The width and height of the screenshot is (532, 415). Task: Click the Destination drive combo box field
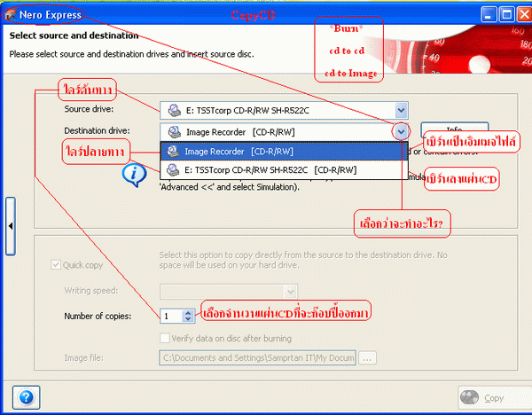click(284, 131)
